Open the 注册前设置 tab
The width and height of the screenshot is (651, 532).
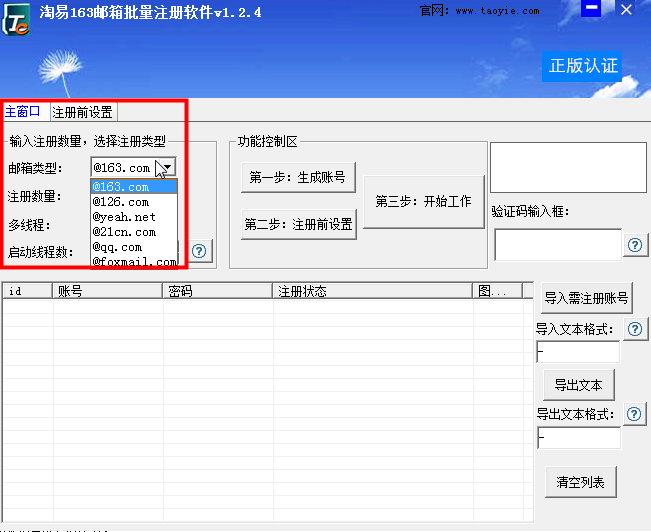pyautogui.click(x=83, y=112)
